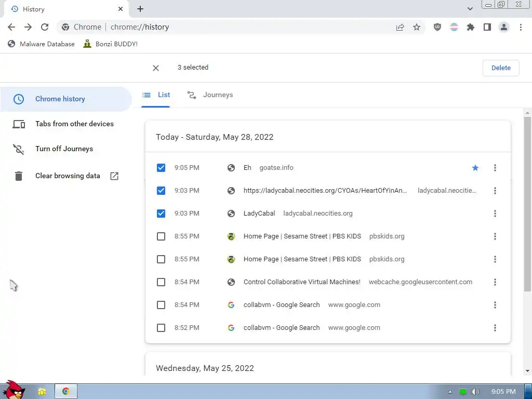Check the first 8:55 PM Sesame Street entry
The height and width of the screenshot is (399, 532).
[x=161, y=236]
